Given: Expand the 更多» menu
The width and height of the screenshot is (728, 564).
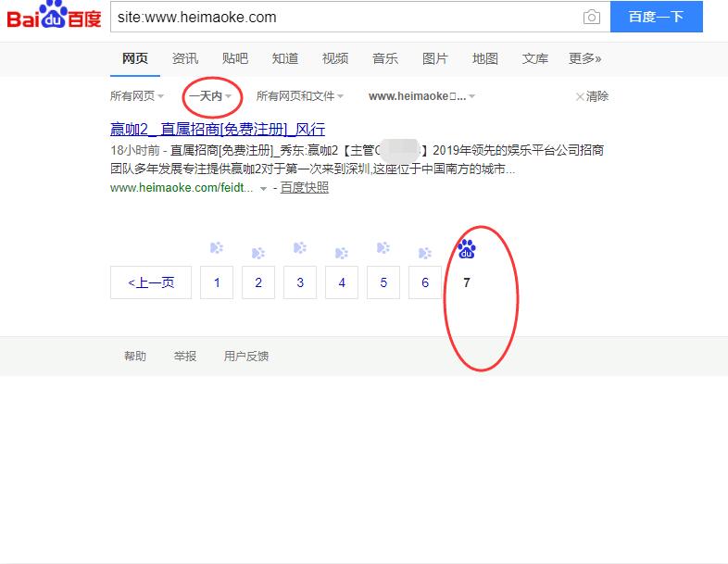Looking at the screenshot, I should click(585, 58).
